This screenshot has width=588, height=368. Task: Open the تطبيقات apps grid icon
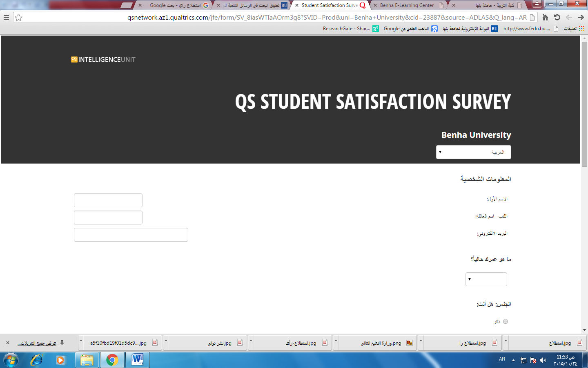(x=581, y=29)
